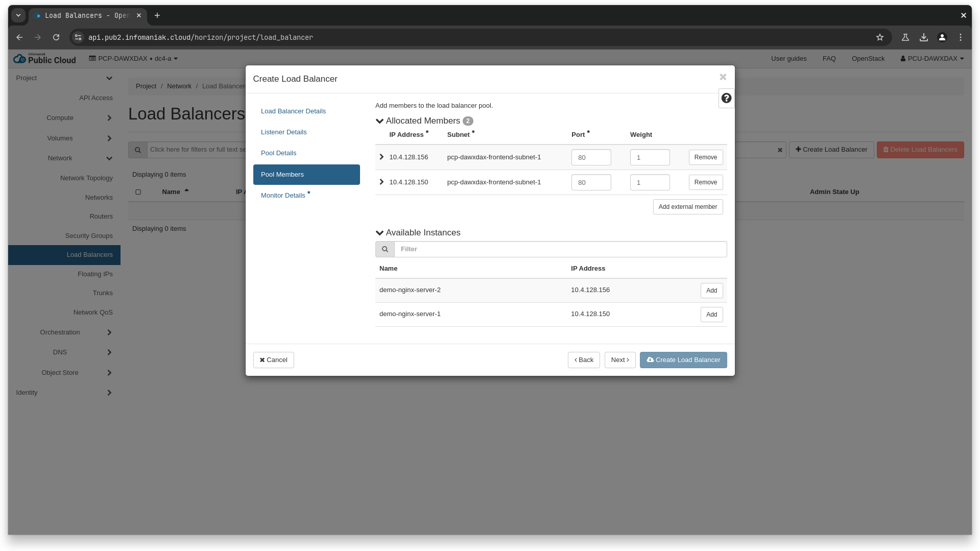This screenshot has width=980, height=551.
Task: Open Chrome three-dot menu
Action: click(960, 37)
